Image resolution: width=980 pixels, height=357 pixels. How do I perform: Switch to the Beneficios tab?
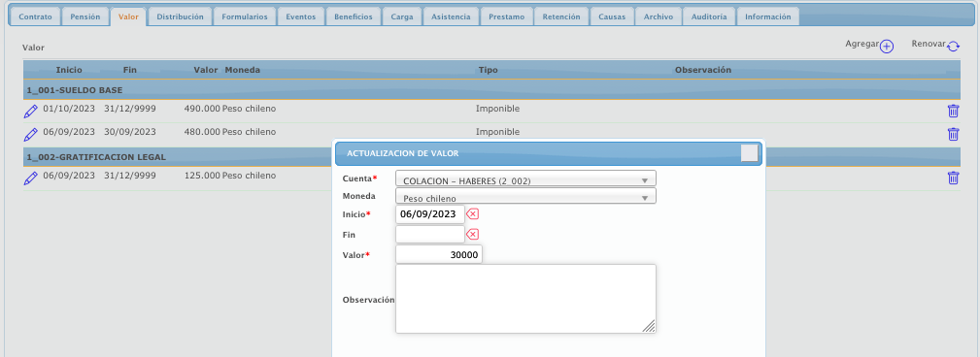click(x=354, y=16)
